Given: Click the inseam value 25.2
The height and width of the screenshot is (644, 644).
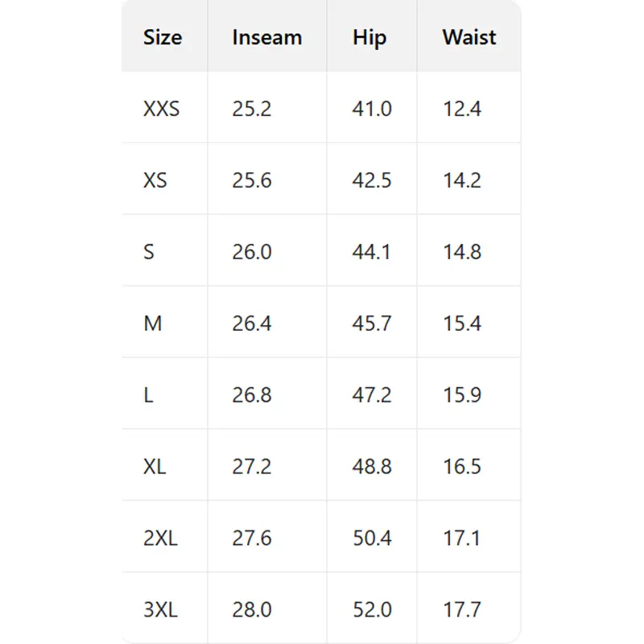Looking at the screenshot, I should (252, 109).
